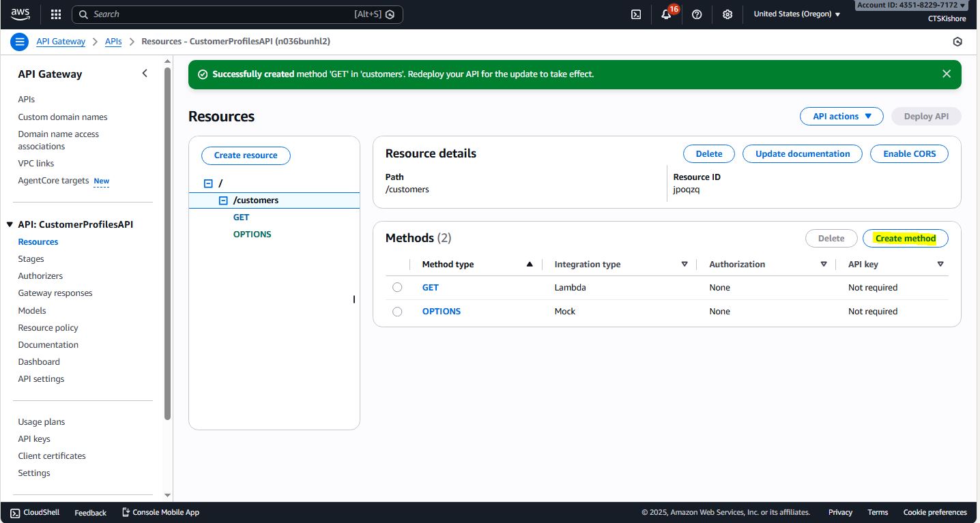Select the OPTIONS method radio button
Image resolution: width=980 pixels, height=523 pixels.
coord(397,312)
